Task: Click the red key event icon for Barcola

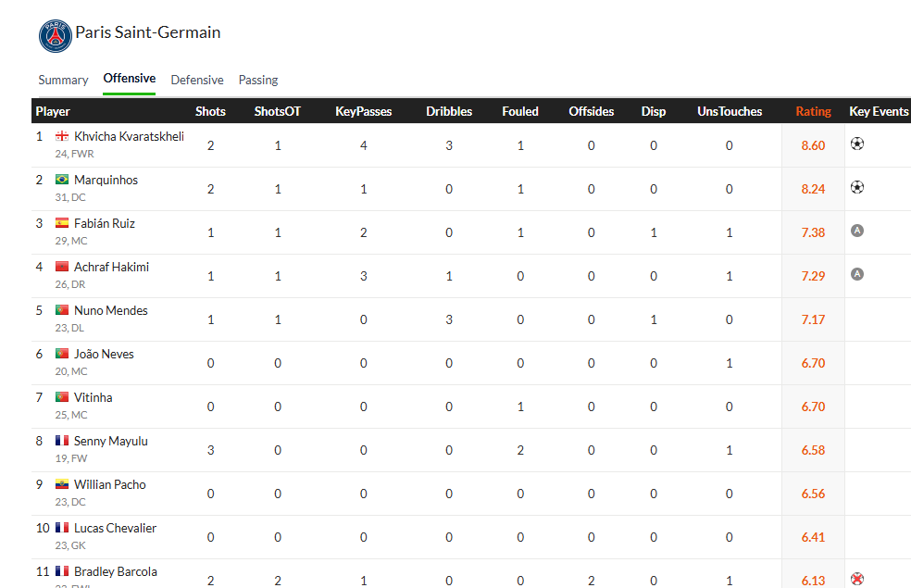Action: pyautogui.click(x=857, y=579)
